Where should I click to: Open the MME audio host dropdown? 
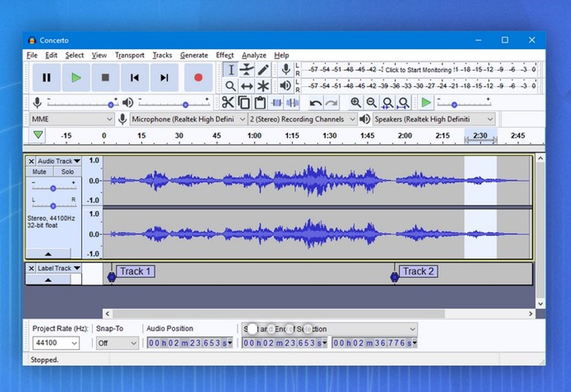(x=72, y=119)
